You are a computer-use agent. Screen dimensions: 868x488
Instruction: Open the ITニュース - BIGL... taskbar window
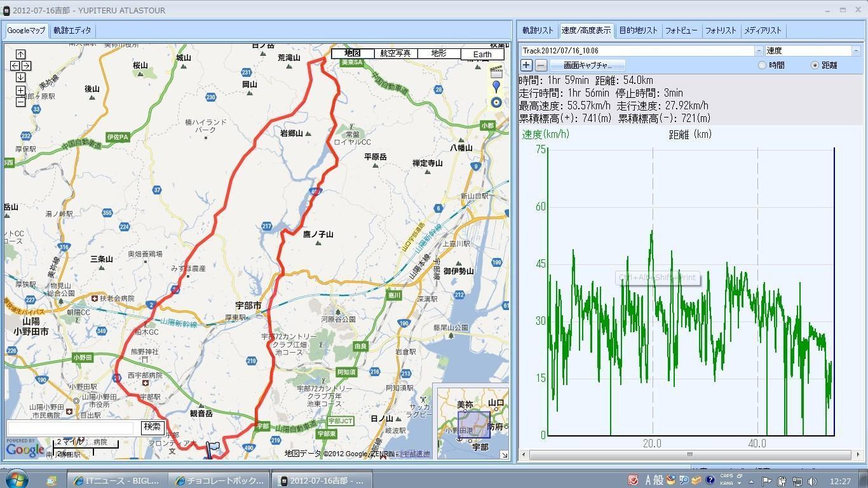coord(118,480)
